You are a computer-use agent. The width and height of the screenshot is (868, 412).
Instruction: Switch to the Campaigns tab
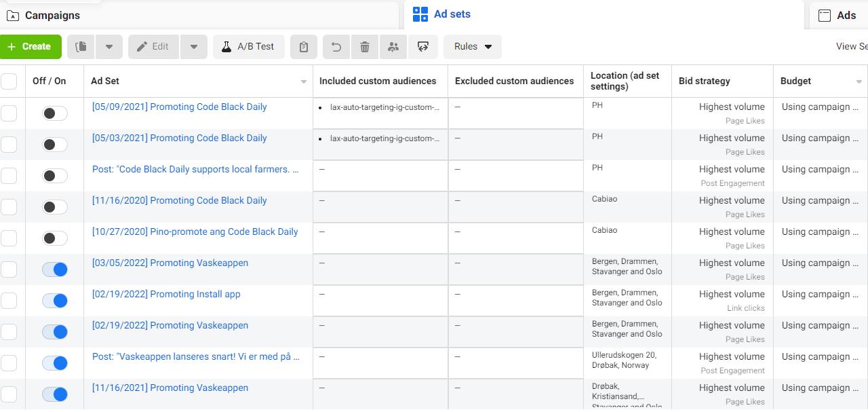[52, 16]
